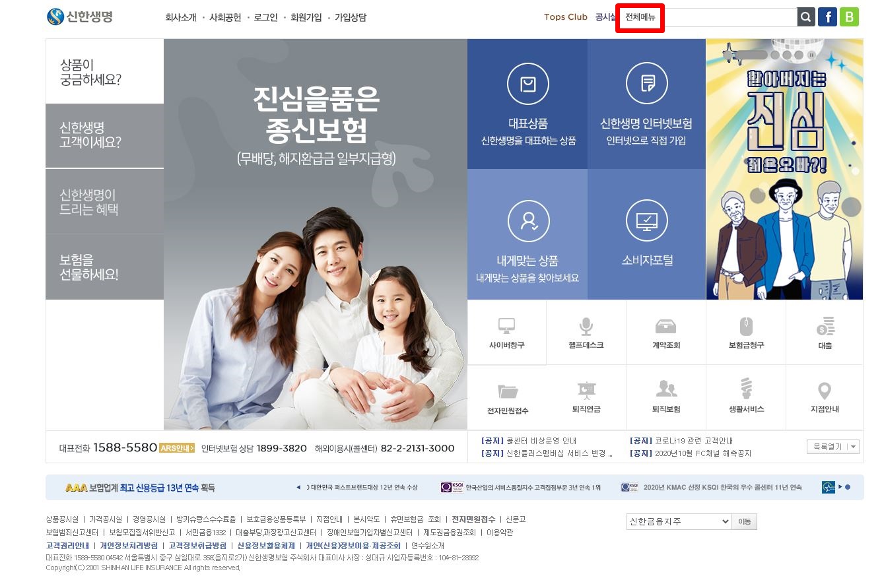
Task: Open the 2020년10월 FC채널 해촉공지 notice
Action: pos(691,453)
